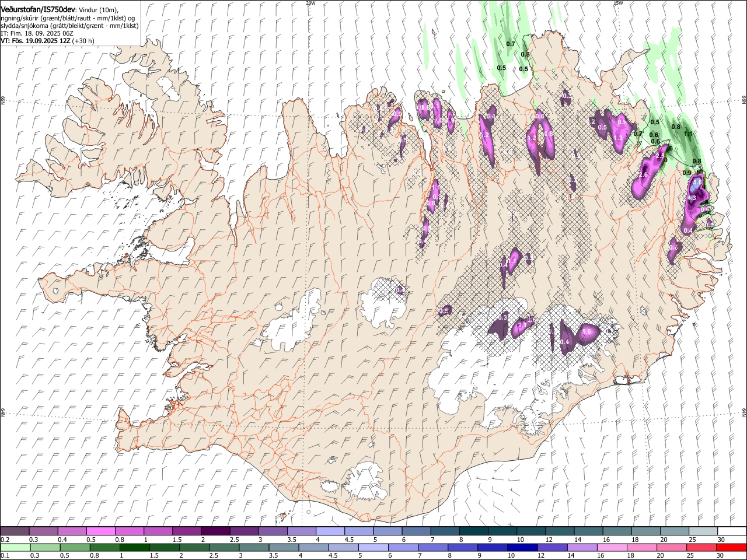This screenshot has width=747, height=560.
Task: Select the lower legend swatch starting at 25
Action: click(x=701, y=547)
